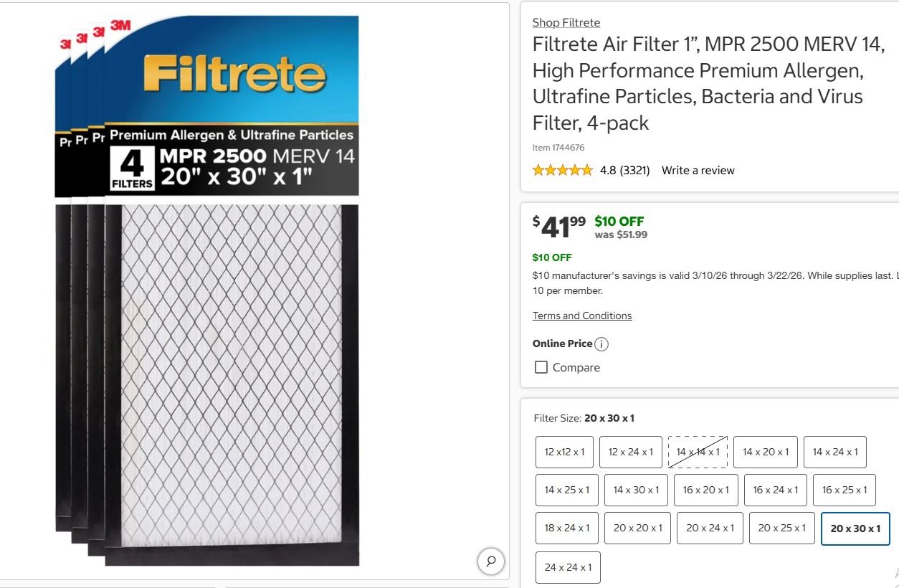
Task: Select the 16 x 20 x 1 size button
Action: [705, 490]
